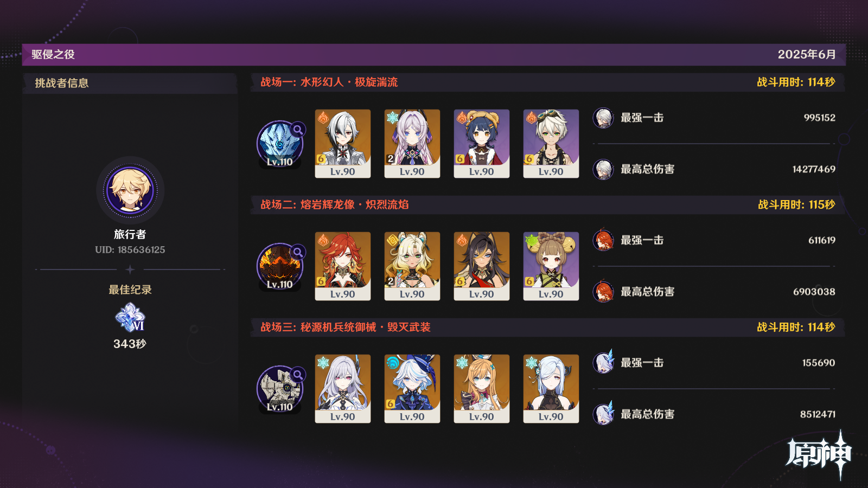Select the white-haired pyro character card
The width and height of the screenshot is (868, 488).
click(343, 144)
